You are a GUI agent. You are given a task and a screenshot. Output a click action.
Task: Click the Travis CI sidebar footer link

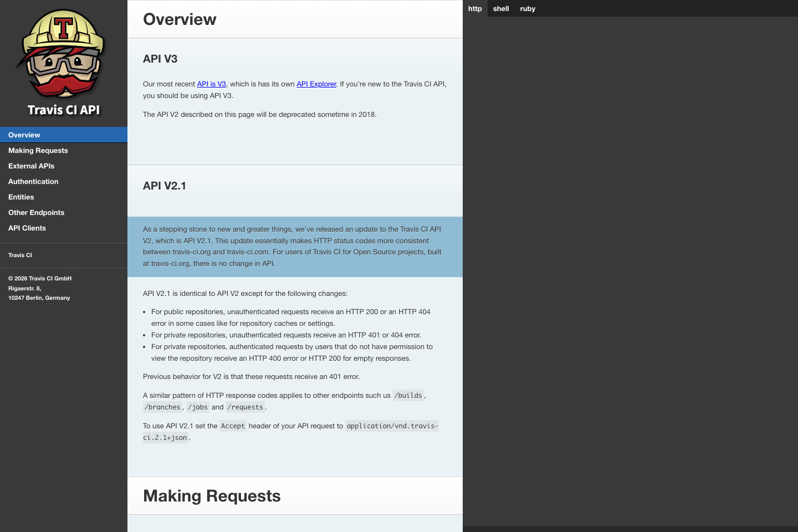[x=19, y=255]
